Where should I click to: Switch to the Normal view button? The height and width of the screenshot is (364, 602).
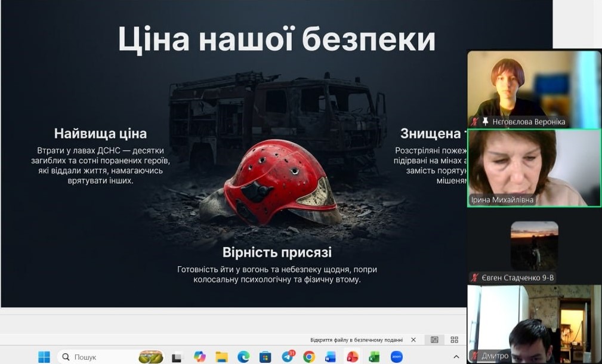coord(434,340)
